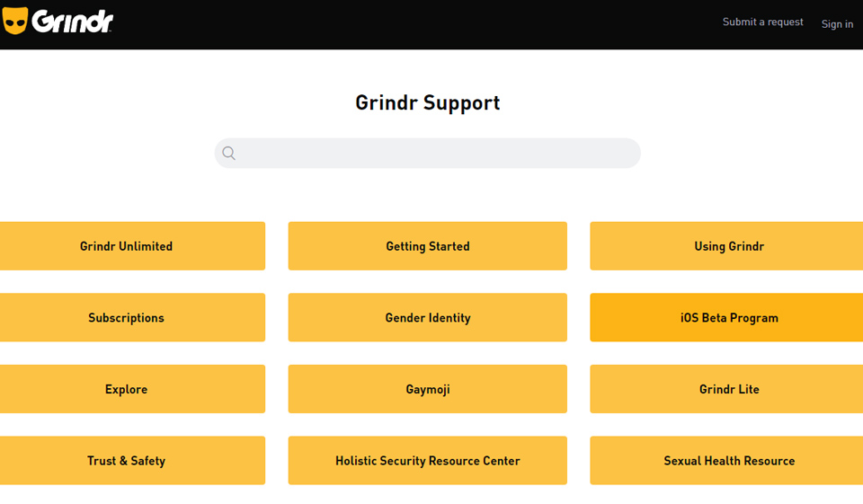Click the Grindr Support page heading

[x=427, y=102]
